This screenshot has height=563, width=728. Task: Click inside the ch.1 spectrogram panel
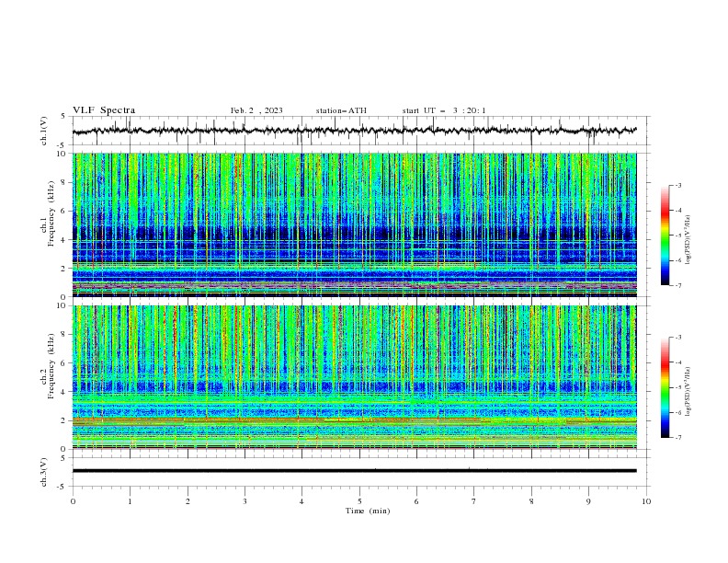point(354,224)
